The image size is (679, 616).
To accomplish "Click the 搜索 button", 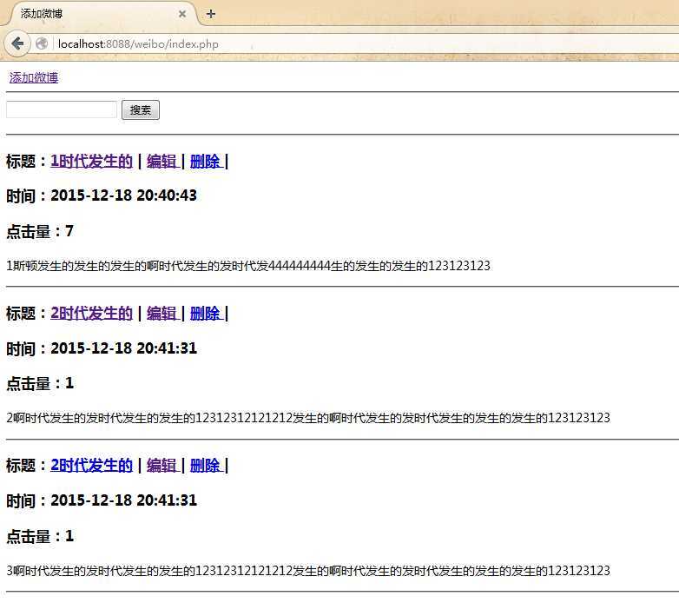I will point(141,109).
